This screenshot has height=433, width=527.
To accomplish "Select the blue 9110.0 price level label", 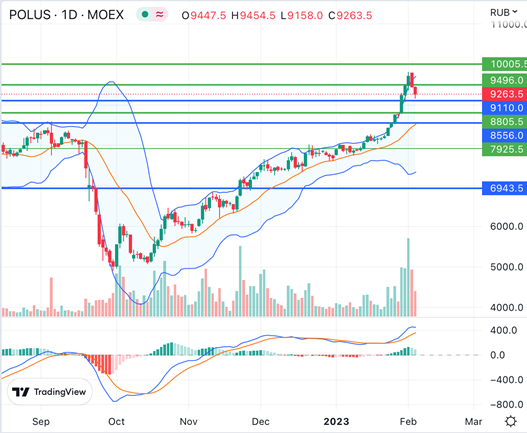I will tap(505, 108).
